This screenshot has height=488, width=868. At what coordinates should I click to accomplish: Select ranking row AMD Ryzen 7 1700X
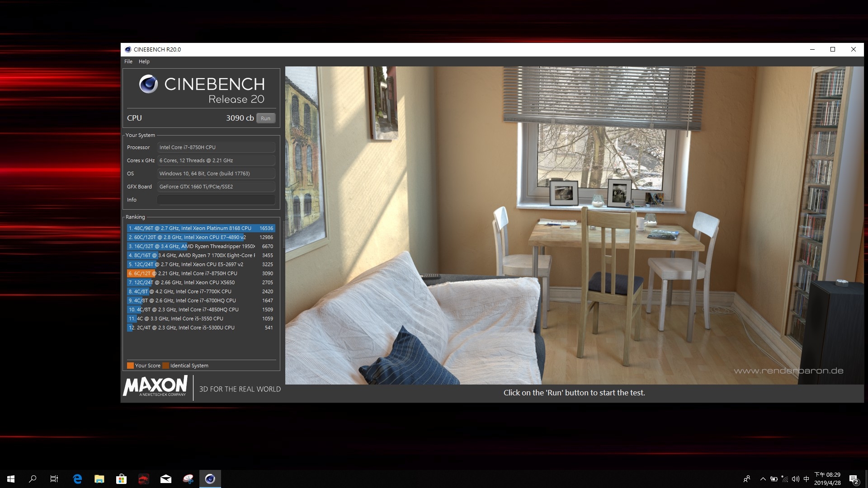[201, 255]
